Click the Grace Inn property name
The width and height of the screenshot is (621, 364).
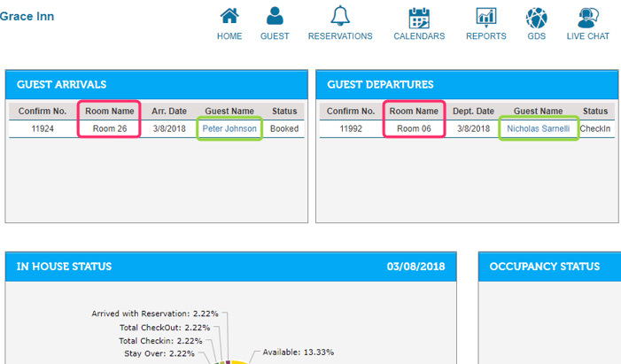27,16
